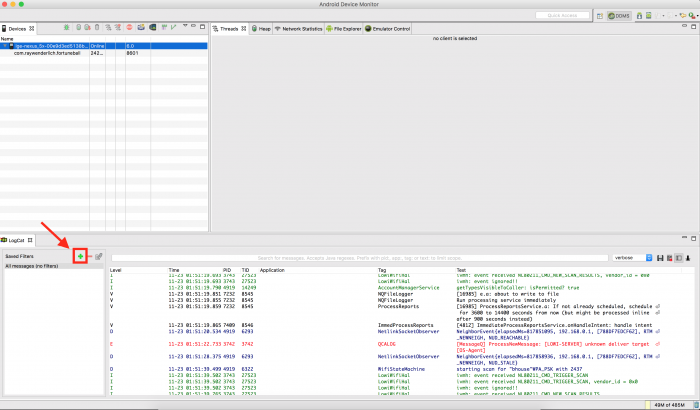The width and height of the screenshot is (700, 410).
Task: Click Cause GC trash can icon
Action: (x=97, y=28)
